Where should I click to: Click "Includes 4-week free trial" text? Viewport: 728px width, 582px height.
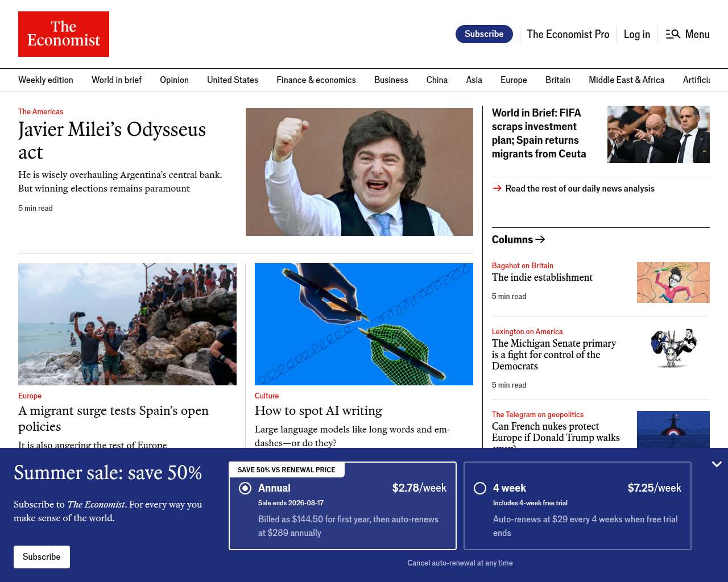(530, 503)
